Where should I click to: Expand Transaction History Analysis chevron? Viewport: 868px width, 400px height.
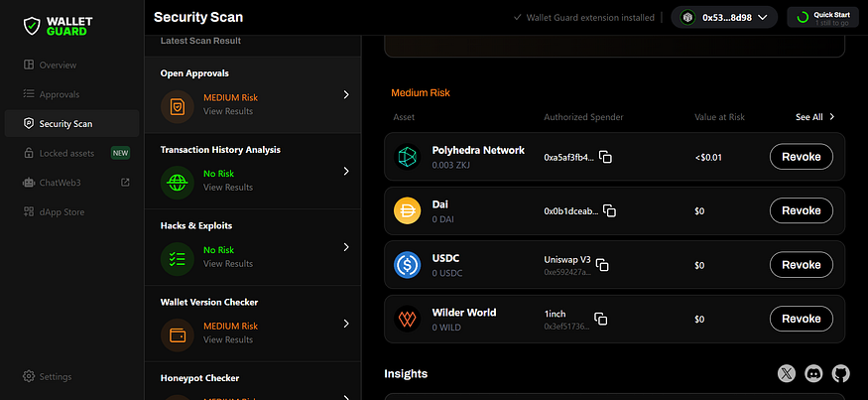(x=346, y=171)
